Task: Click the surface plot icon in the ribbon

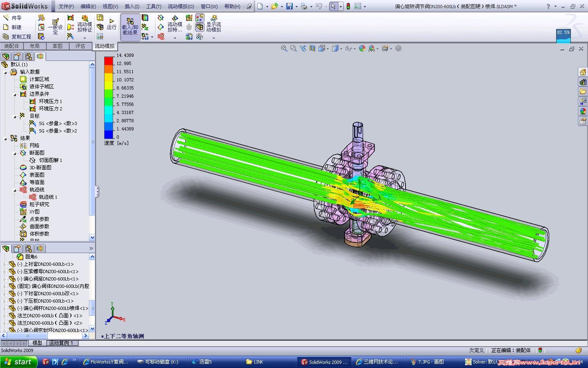Action: click(x=160, y=27)
